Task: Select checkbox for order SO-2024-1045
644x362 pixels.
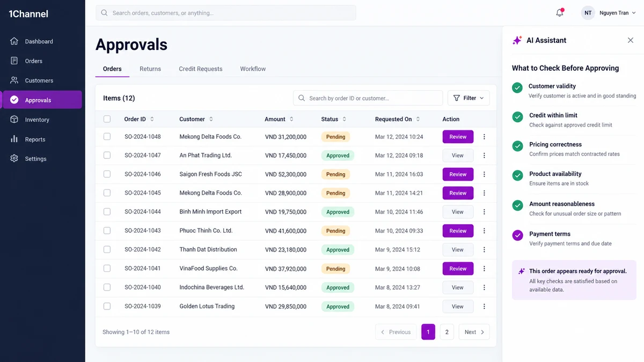Action: point(107,193)
